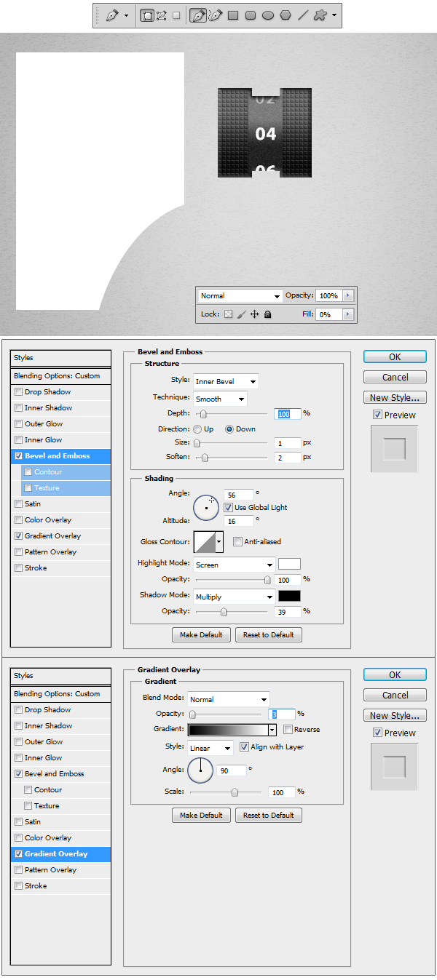This screenshot has width=437, height=980.
Task: Lock layer position with move icon
Action: tap(255, 314)
